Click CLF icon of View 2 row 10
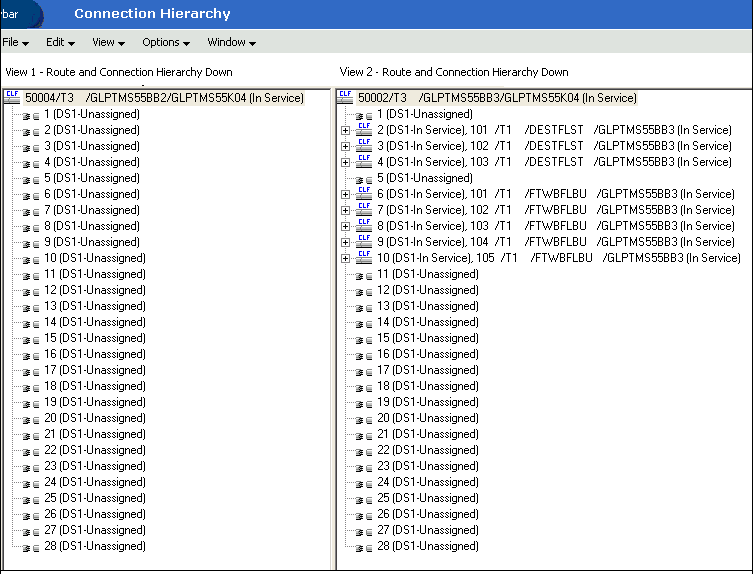 tap(364, 257)
